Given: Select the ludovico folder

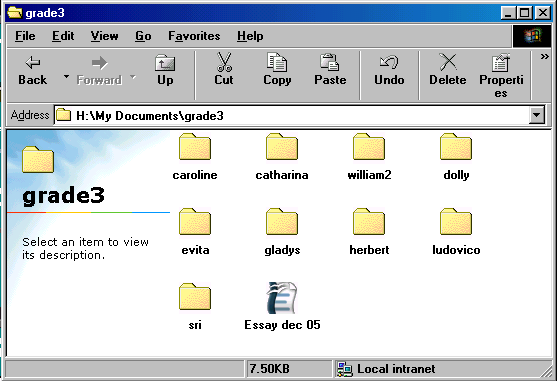Looking at the screenshot, I should tap(456, 232).
